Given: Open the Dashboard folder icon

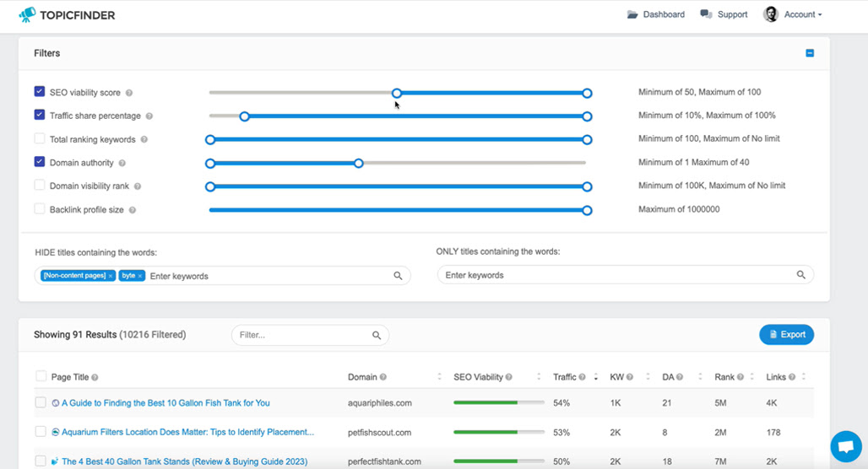Looking at the screenshot, I should [x=632, y=14].
